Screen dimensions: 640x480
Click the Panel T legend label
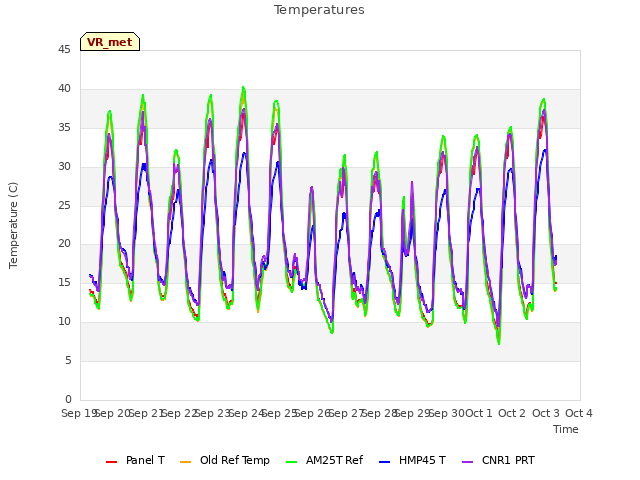145,460
